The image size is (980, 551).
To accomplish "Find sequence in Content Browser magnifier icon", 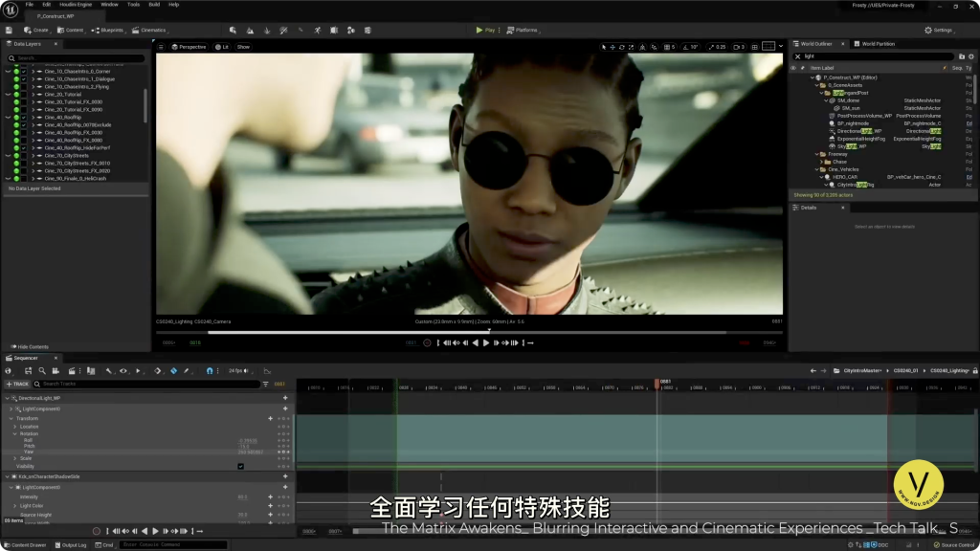I will coord(42,371).
